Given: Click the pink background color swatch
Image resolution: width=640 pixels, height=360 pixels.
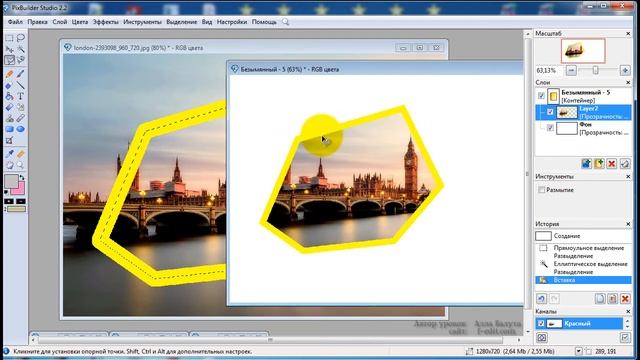Looking at the screenshot, I should click(20, 189).
